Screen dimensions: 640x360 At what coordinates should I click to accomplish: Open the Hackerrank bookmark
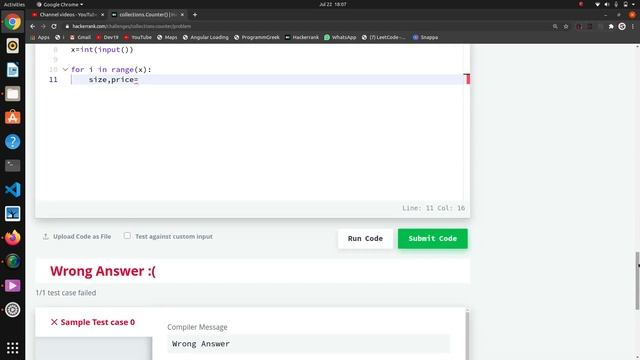pos(302,37)
